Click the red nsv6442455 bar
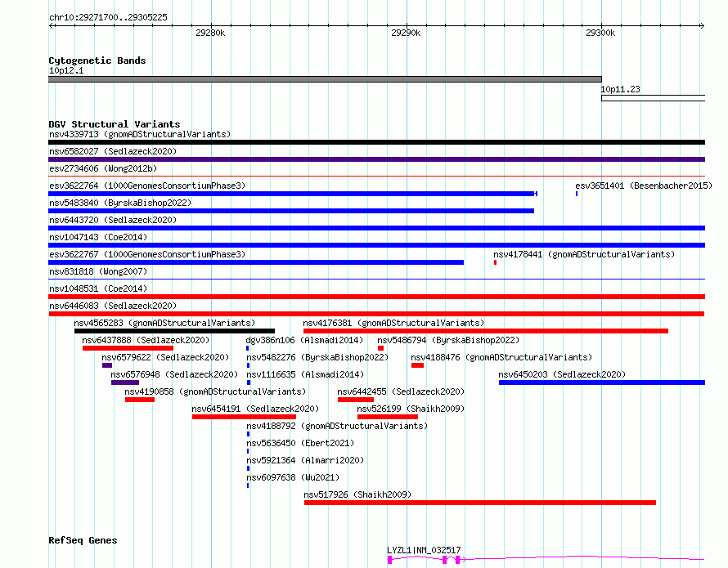Image resolution: width=728 pixels, height=568 pixels. [x=356, y=400]
